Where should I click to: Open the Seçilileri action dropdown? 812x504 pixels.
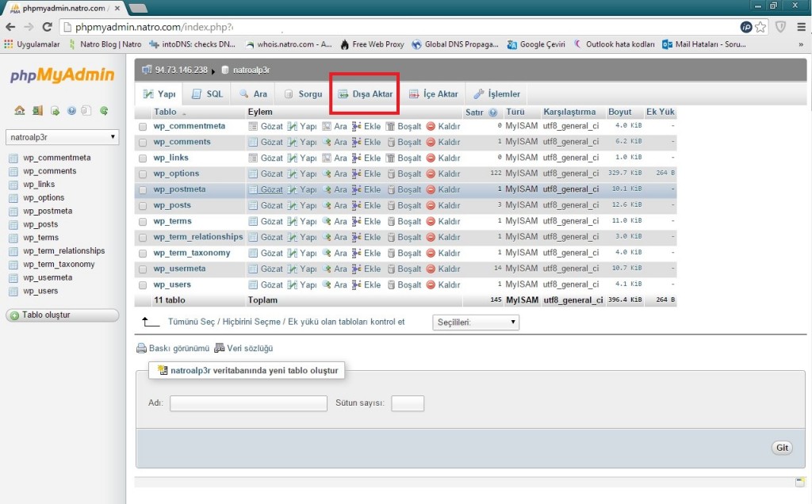pyautogui.click(x=476, y=322)
